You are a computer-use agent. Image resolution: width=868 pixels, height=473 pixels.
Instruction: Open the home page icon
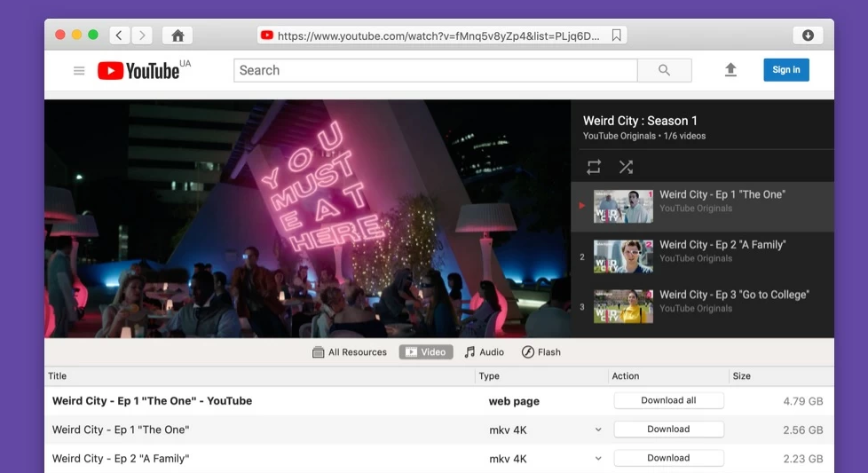coord(178,35)
